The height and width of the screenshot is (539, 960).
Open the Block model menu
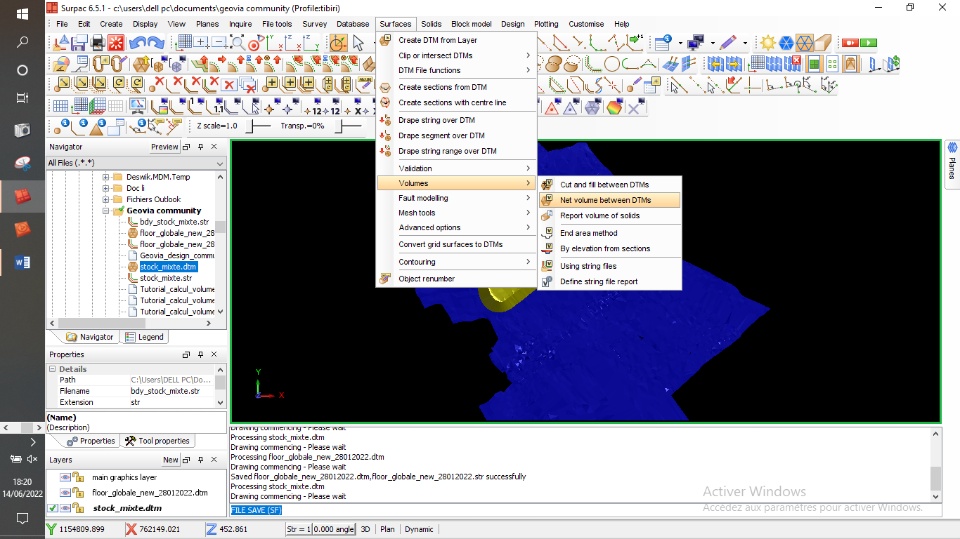[471, 24]
